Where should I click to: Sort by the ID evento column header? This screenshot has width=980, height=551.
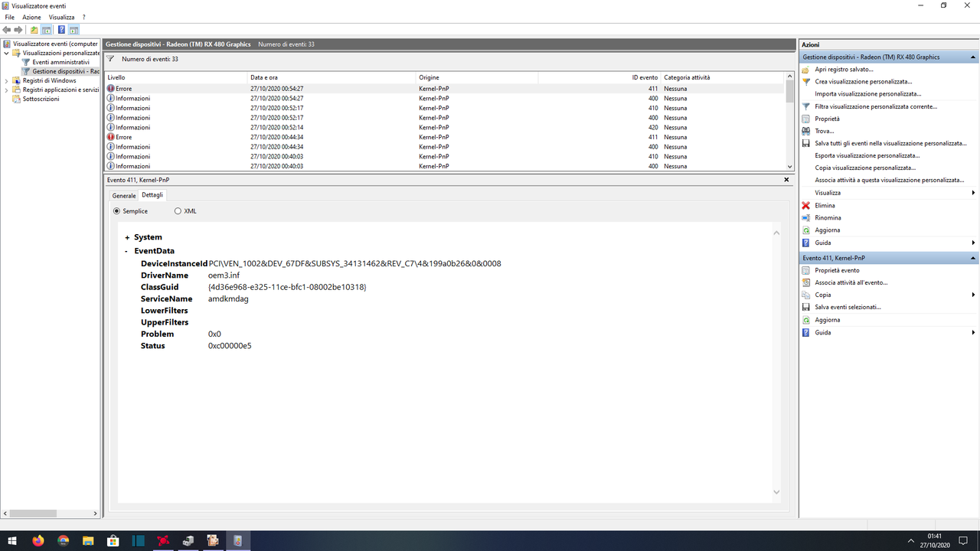point(599,77)
